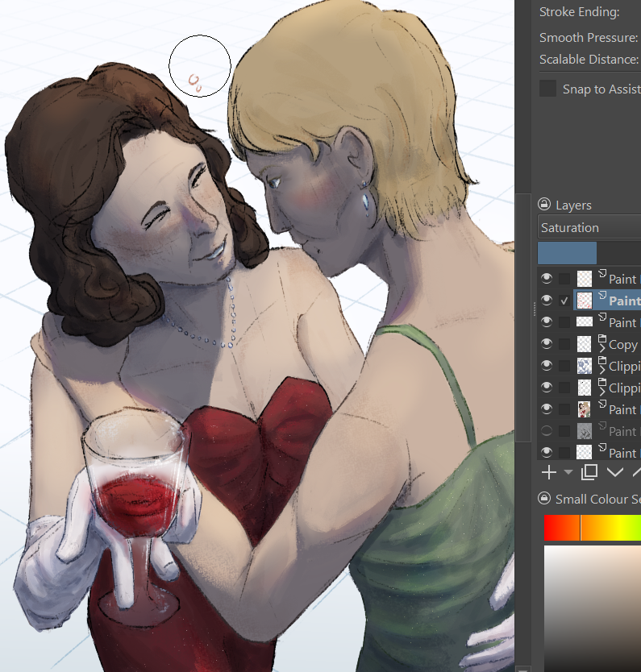Viewport: 641px width, 672px height.
Task: Show the hidden greyed-out Paint layer
Action: pyautogui.click(x=546, y=431)
